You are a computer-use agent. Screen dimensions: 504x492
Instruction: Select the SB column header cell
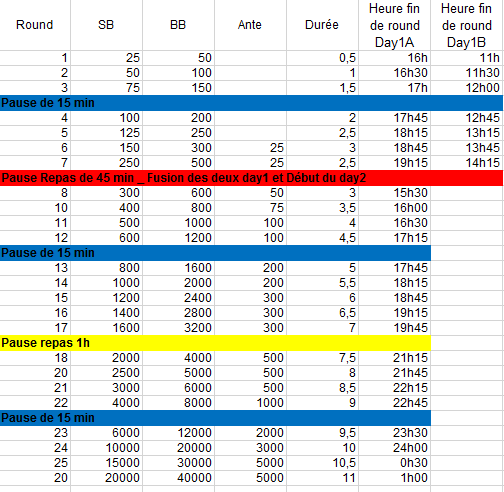click(106, 25)
